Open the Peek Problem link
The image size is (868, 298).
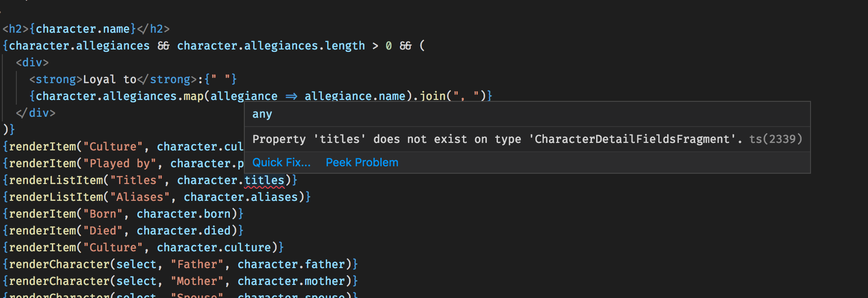tap(362, 163)
